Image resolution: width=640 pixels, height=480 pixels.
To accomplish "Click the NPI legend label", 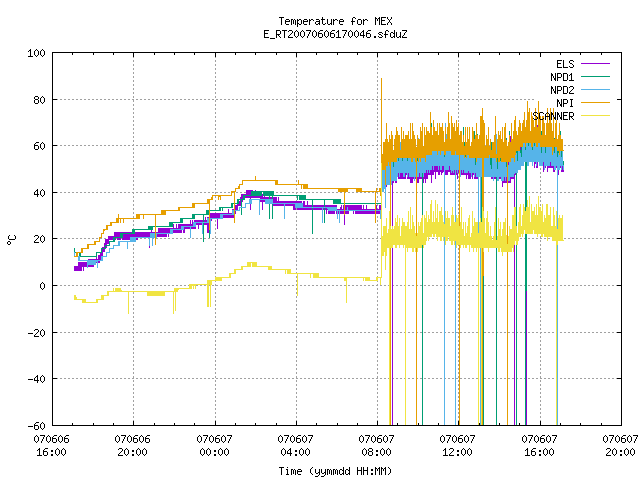I will tap(565, 103).
